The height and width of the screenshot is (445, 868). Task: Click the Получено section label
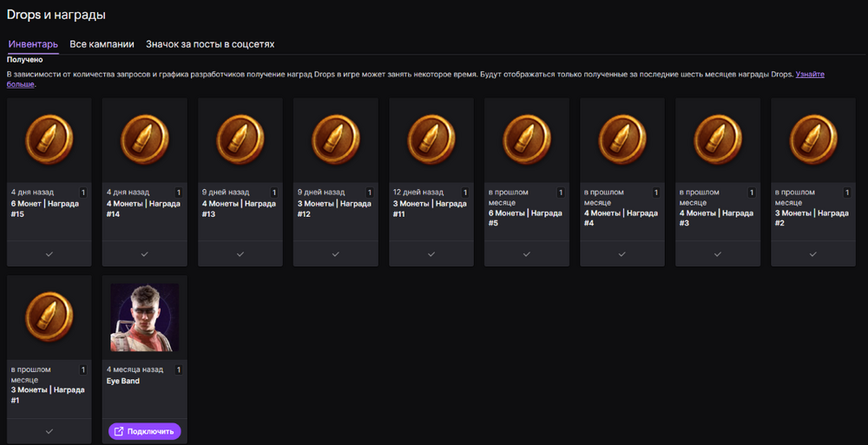click(x=24, y=59)
